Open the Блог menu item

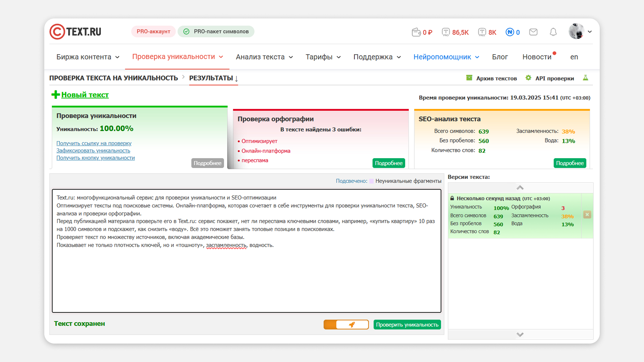pyautogui.click(x=500, y=57)
